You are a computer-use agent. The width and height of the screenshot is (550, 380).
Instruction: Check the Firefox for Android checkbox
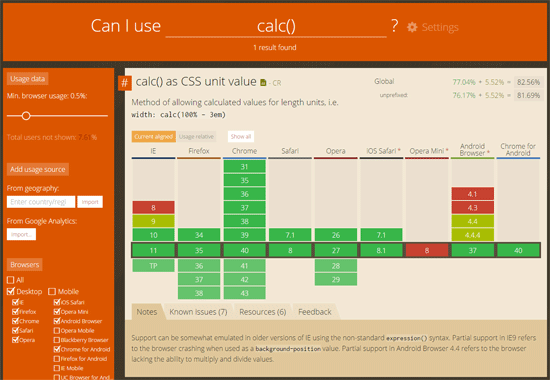[x=57, y=359]
